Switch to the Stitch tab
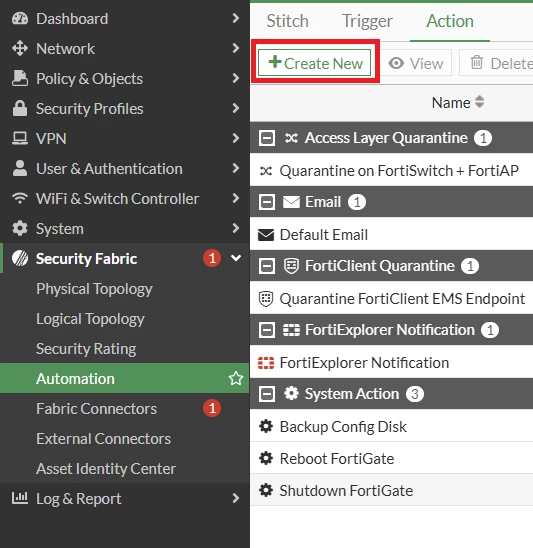This screenshot has height=548, width=533. coord(288,21)
